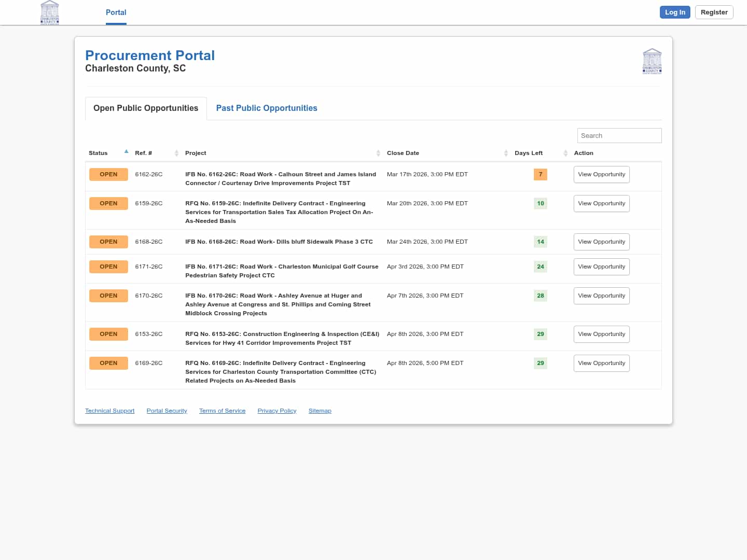Sort by Project column arrows
This screenshot has height=560, width=747.
click(378, 153)
